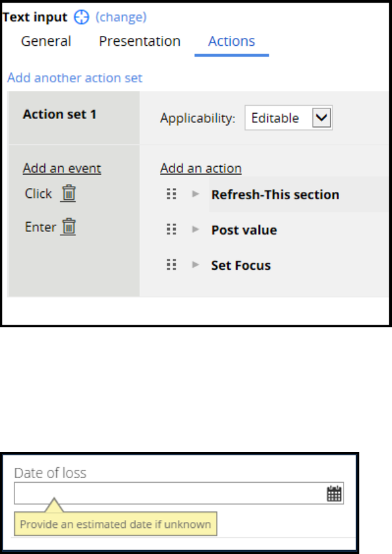Viewport: 392px width, 554px height.
Task: Grab the drag handle for Post value
Action: tap(172, 230)
